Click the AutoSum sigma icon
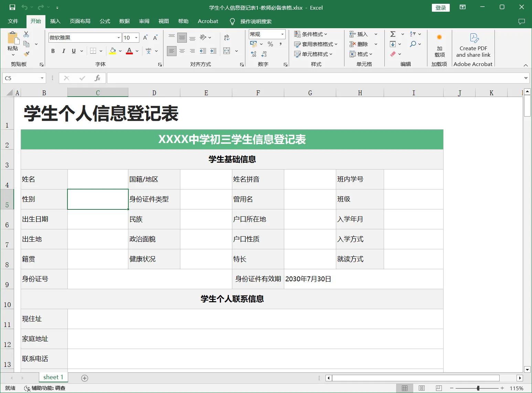Screen dimensions: 532x393 [x=393, y=34]
